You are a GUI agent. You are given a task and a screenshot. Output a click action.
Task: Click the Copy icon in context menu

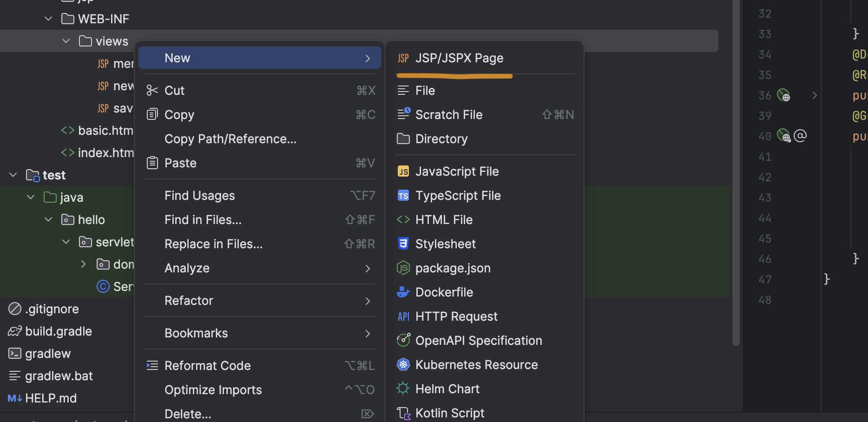[x=152, y=114]
